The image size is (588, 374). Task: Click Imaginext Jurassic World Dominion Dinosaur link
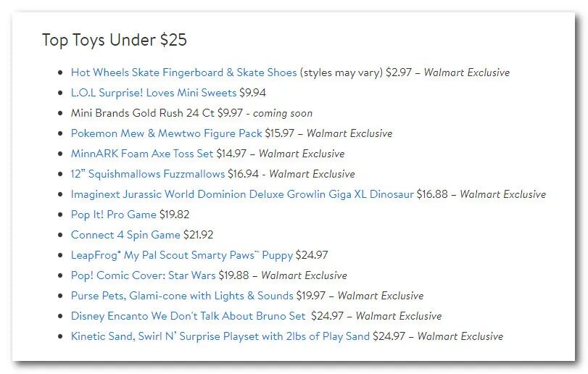242,194
